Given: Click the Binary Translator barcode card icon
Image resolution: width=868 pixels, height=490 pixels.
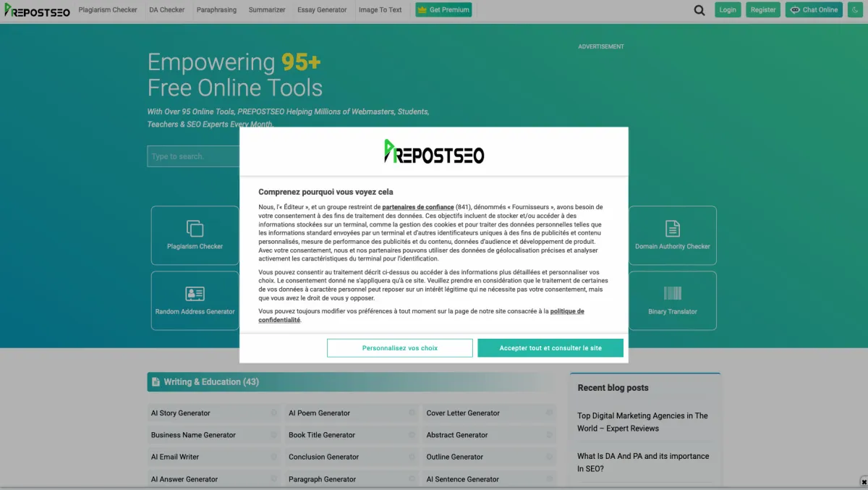Looking at the screenshot, I should pos(673,293).
